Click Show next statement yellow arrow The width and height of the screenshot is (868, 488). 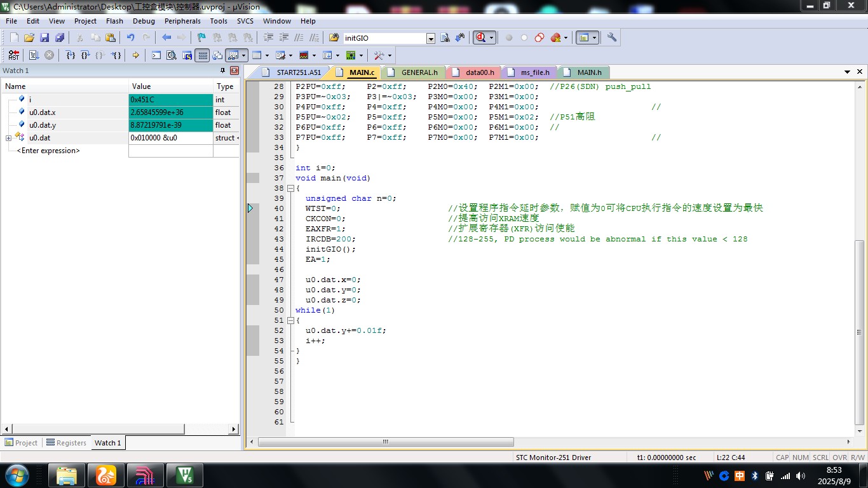[x=135, y=55]
